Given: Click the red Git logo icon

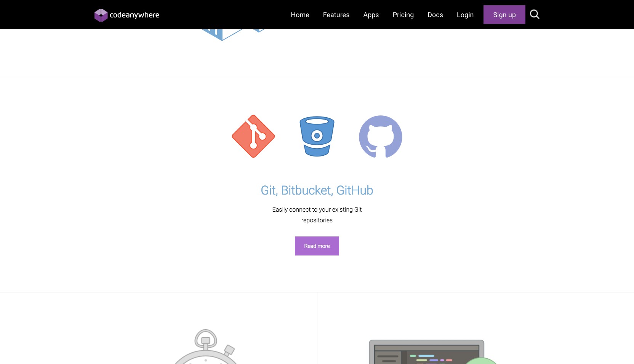Looking at the screenshot, I should pyautogui.click(x=253, y=136).
